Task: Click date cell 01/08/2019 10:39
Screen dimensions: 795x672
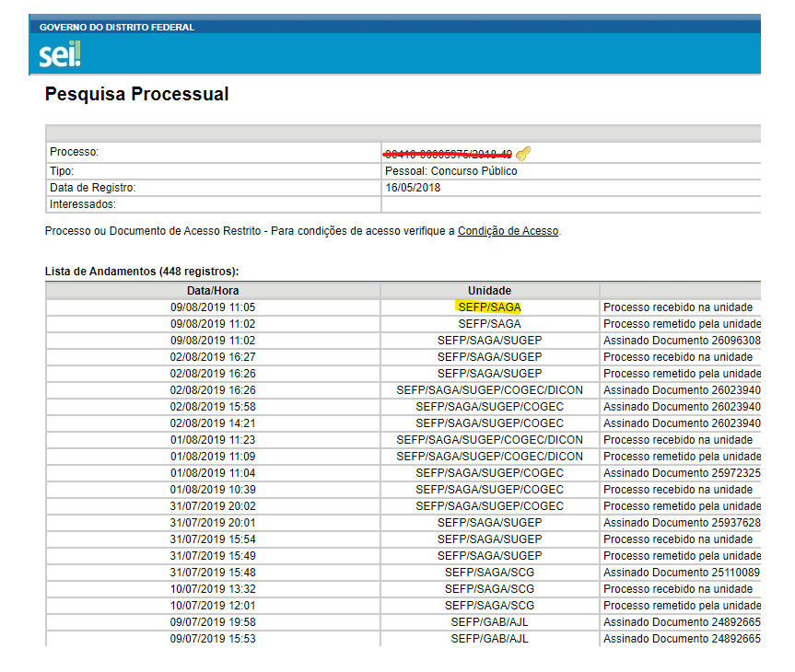Action: click(213, 490)
